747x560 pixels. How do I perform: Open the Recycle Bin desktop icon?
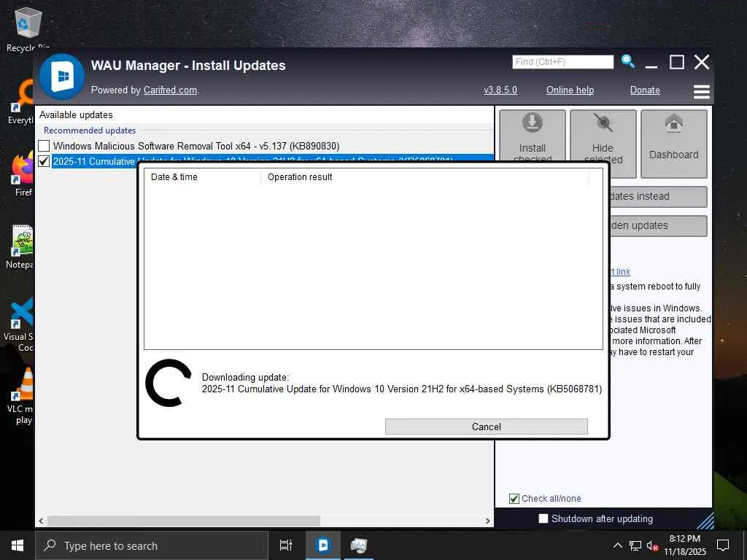coord(28,29)
